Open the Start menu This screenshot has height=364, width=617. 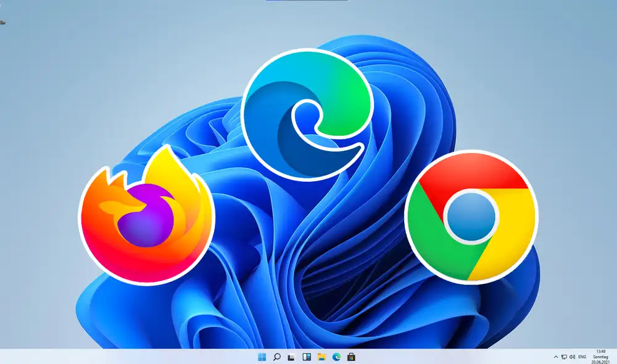coord(262,357)
